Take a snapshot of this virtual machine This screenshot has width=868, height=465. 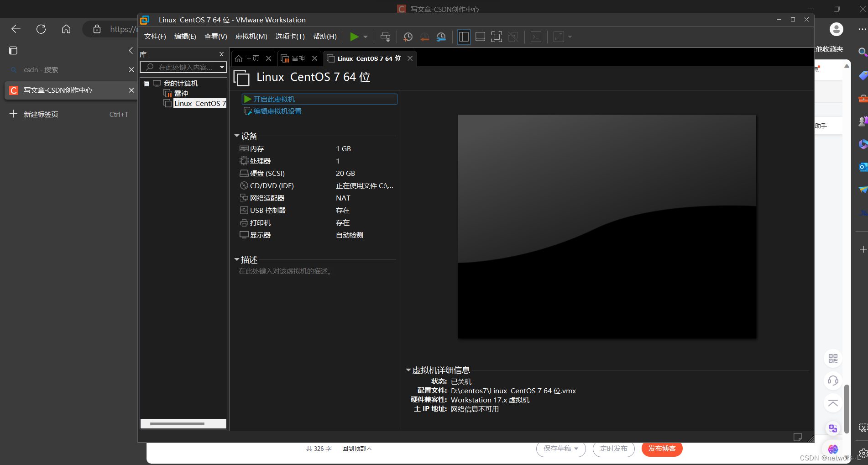pyautogui.click(x=408, y=37)
